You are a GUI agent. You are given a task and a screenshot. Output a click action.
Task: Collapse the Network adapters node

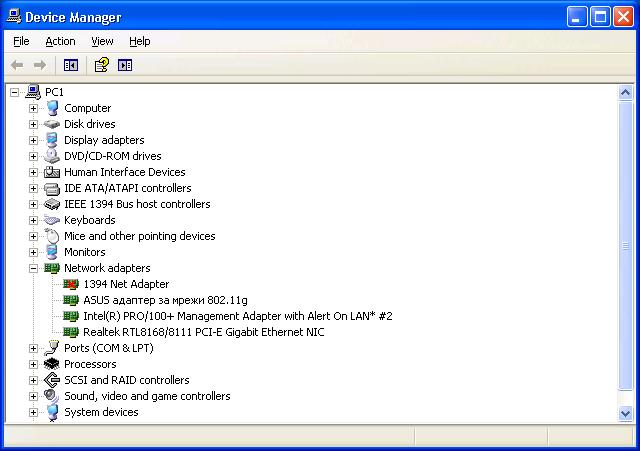(33, 268)
